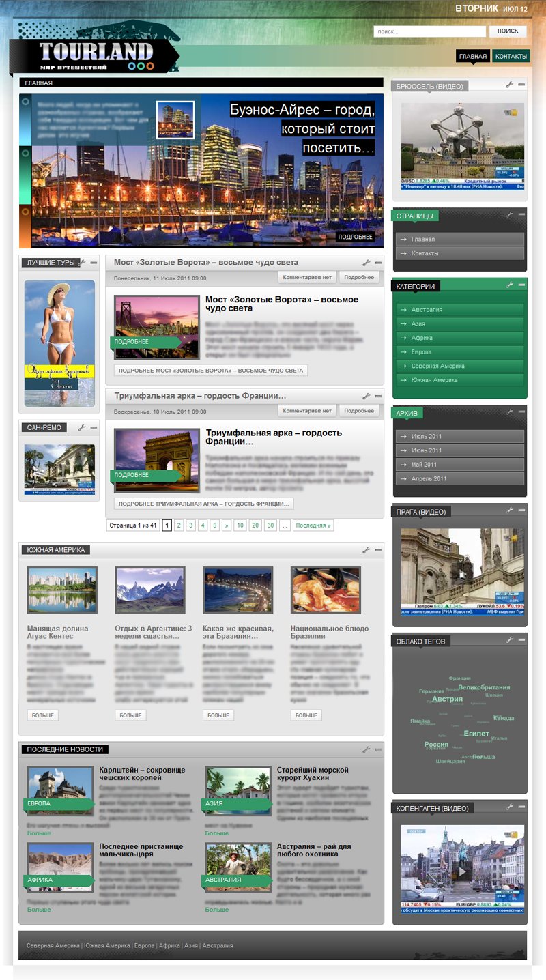Open Контакты in the Страницы list

[460, 253]
